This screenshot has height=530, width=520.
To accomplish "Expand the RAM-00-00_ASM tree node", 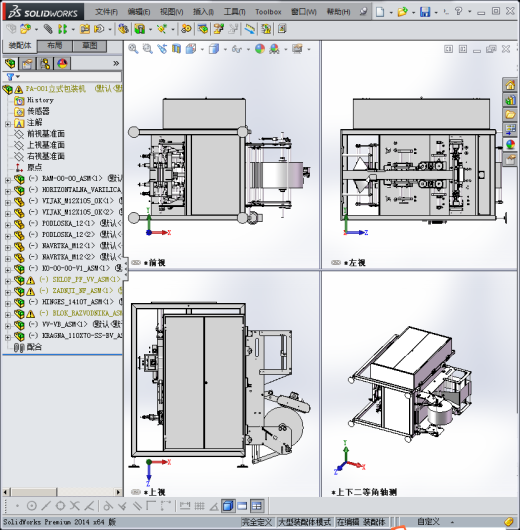I will pyautogui.click(x=7, y=180).
